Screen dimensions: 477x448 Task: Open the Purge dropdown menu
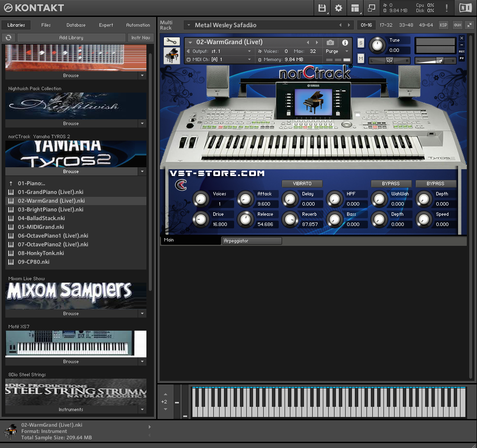click(x=347, y=51)
